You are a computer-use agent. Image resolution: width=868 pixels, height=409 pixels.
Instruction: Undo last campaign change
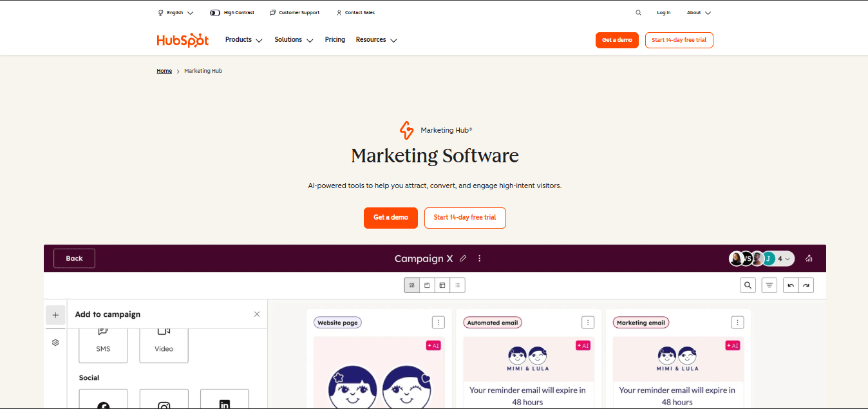791,285
